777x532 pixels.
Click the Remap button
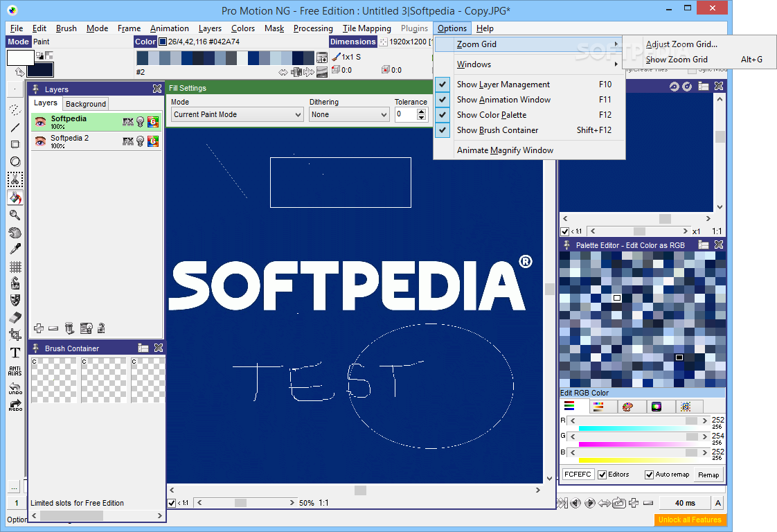[708, 475]
